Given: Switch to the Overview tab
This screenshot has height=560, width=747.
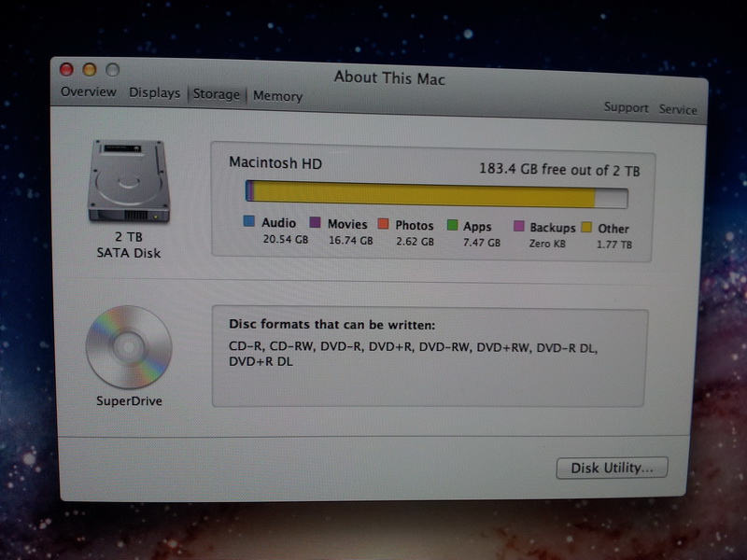Looking at the screenshot, I should [x=89, y=91].
